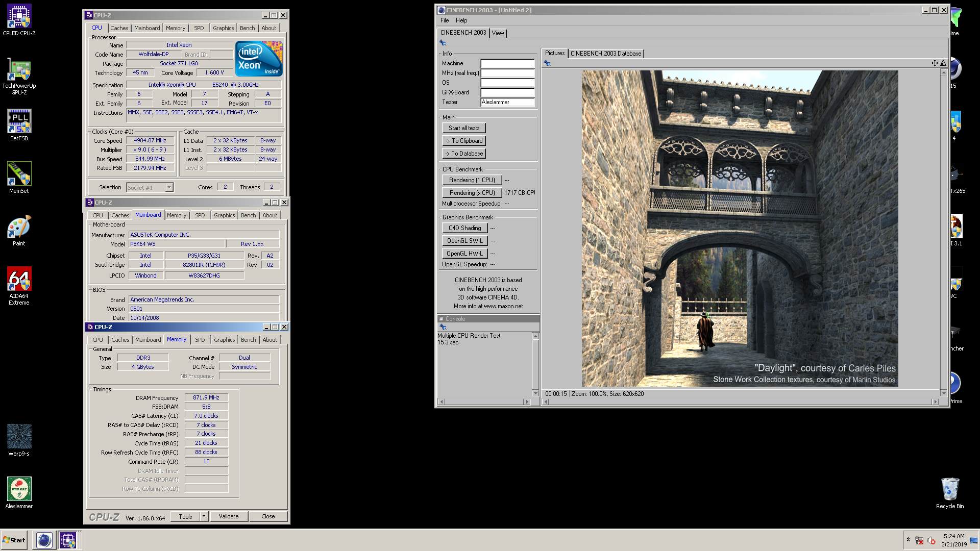Click the picture panel horizontal scrollbar right arrow

(x=936, y=402)
